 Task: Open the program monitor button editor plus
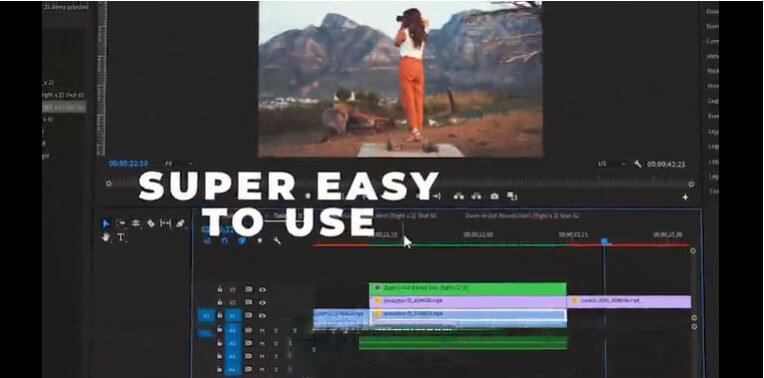[685, 197]
